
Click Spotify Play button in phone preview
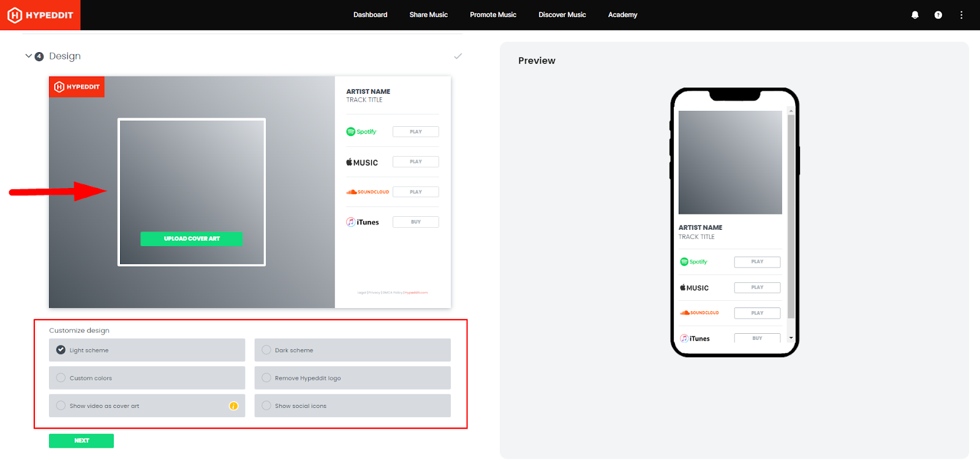click(758, 262)
